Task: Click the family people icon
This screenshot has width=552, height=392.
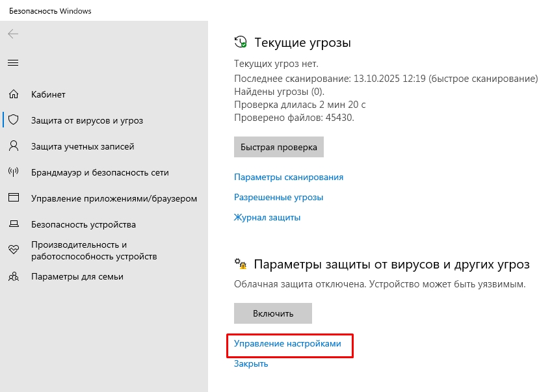Action: (13, 276)
